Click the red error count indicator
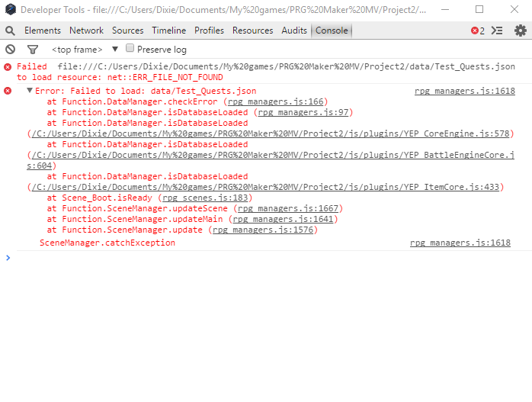This screenshot has height=402, width=532. pyautogui.click(x=478, y=31)
